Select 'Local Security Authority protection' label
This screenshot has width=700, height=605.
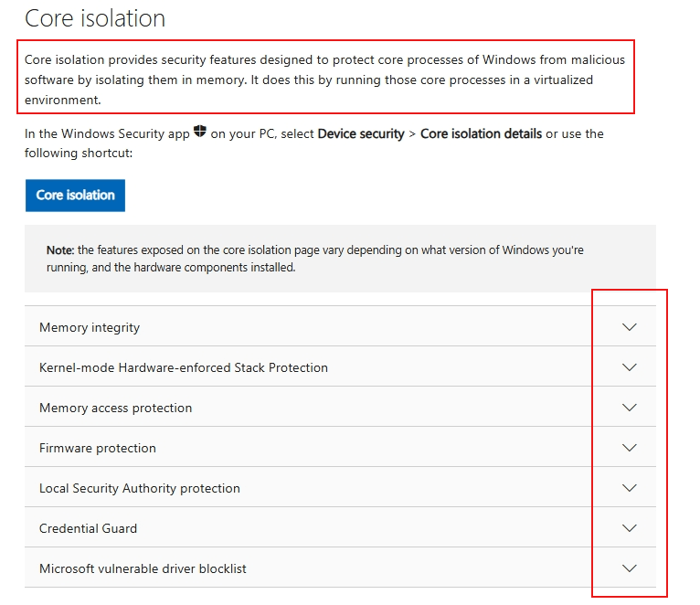point(139,488)
